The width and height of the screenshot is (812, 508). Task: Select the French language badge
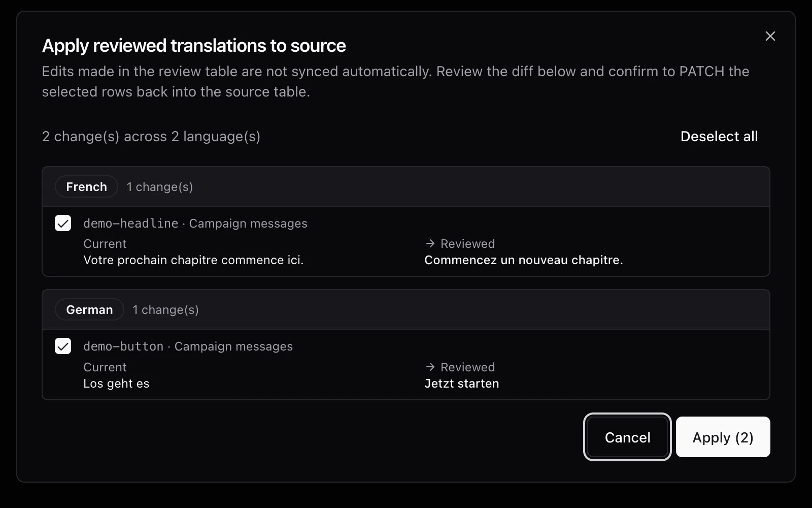pos(86,186)
